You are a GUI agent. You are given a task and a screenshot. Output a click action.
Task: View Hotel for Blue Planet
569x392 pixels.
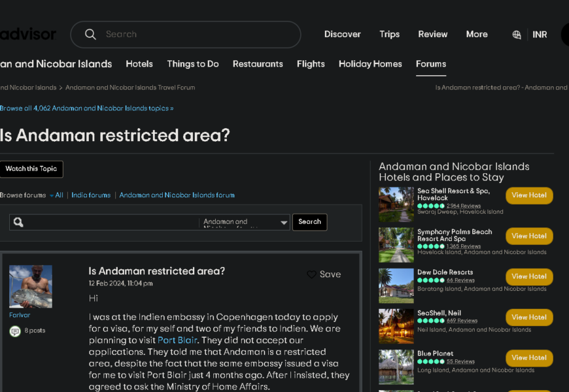click(529, 358)
